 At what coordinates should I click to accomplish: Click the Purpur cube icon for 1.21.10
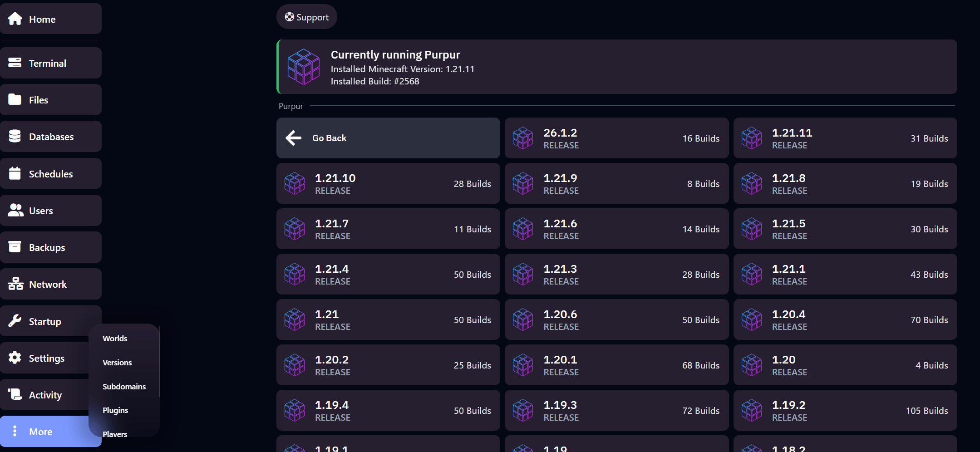click(295, 183)
